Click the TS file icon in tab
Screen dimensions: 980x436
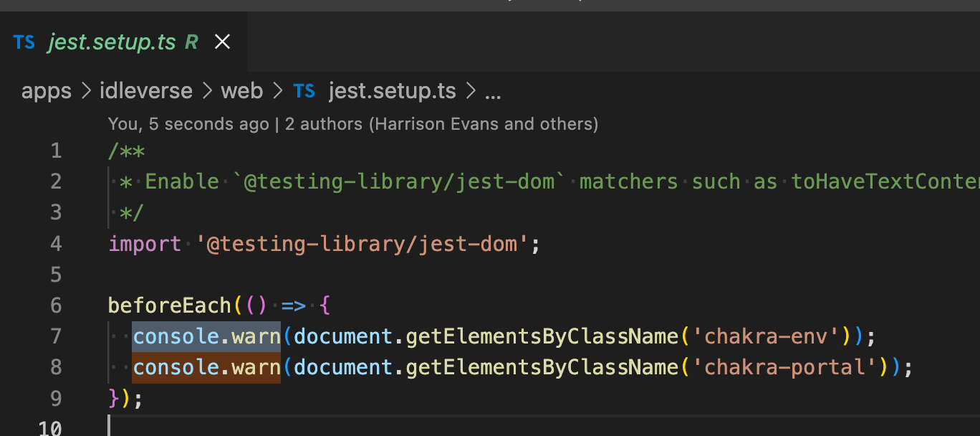point(24,42)
